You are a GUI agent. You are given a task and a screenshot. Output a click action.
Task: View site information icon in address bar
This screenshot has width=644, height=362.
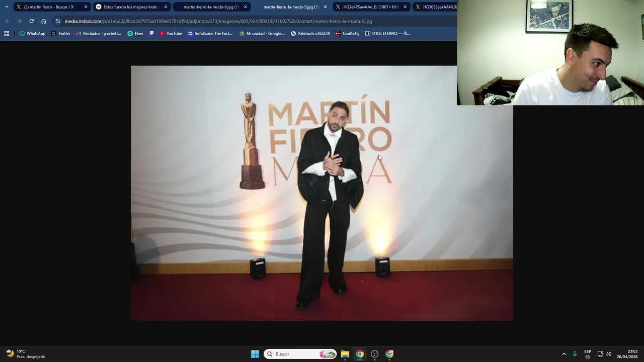coord(58,21)
